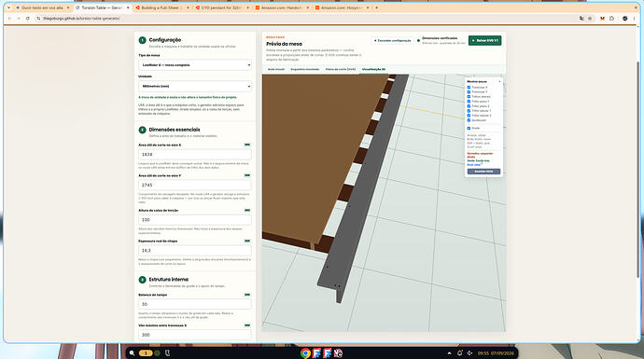
Task: Click the red M extension icon
Action: coord(602,19)
